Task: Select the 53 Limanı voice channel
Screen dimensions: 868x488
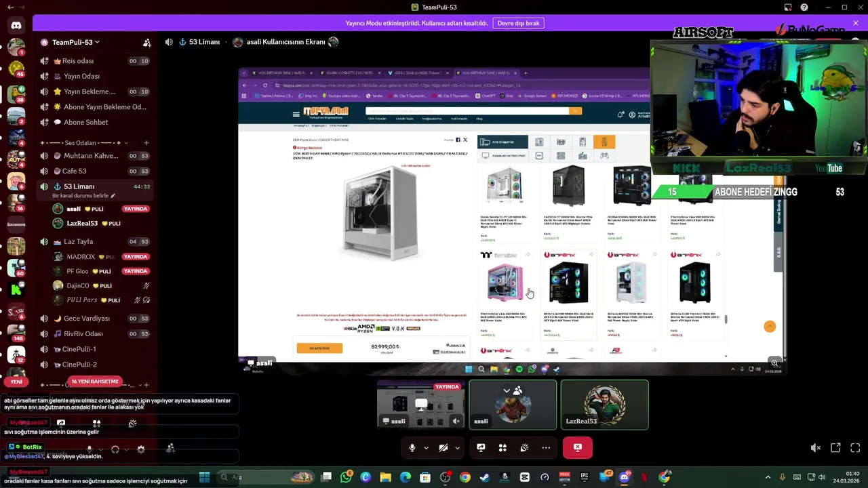Action: pos(95,186)
